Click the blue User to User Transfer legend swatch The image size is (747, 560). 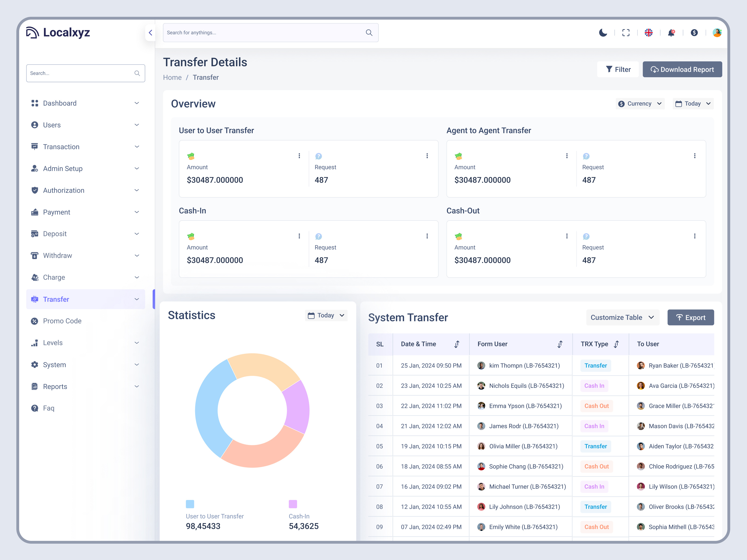[190, 504]
